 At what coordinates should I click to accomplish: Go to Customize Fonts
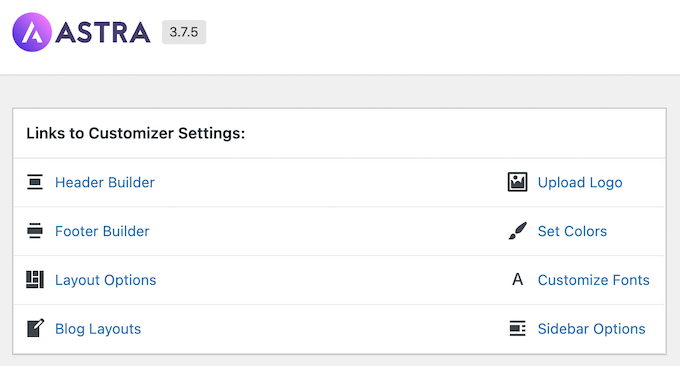[x=593, y=280]
